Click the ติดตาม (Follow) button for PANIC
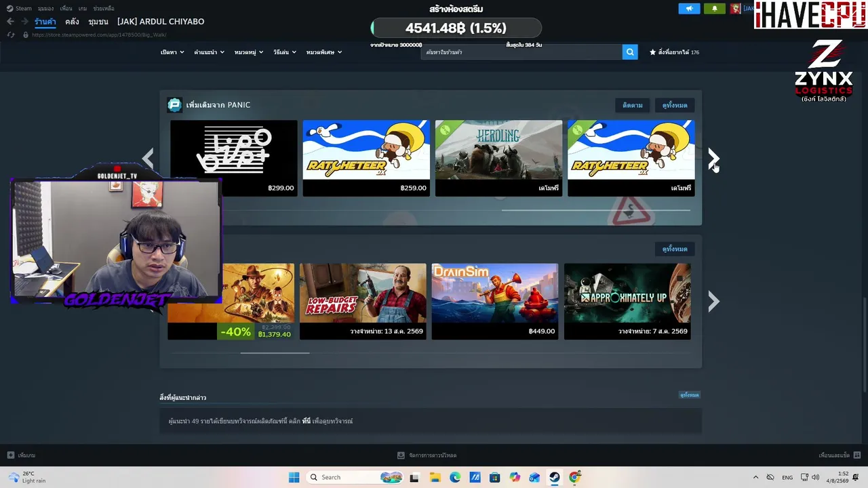Viewport: 868px width, 488px height. pos(633,105)
